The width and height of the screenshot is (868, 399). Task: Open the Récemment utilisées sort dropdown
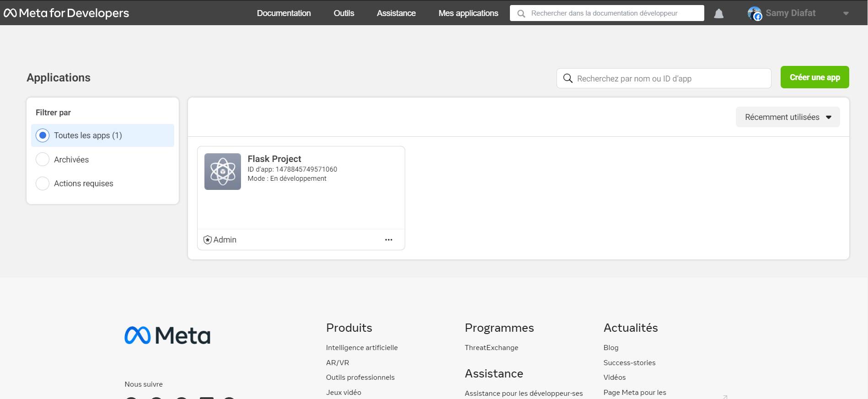click(788, 117)
